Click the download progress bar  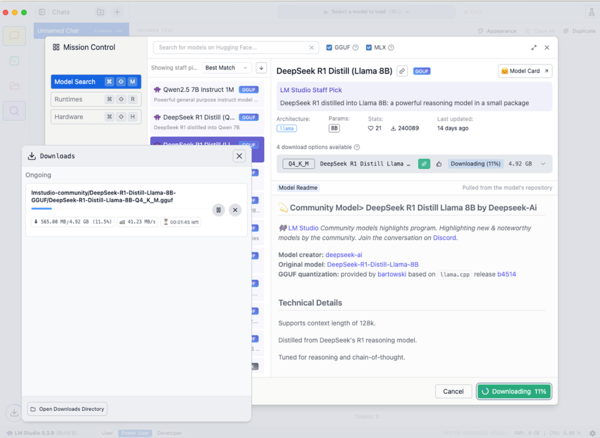point(119,208)
